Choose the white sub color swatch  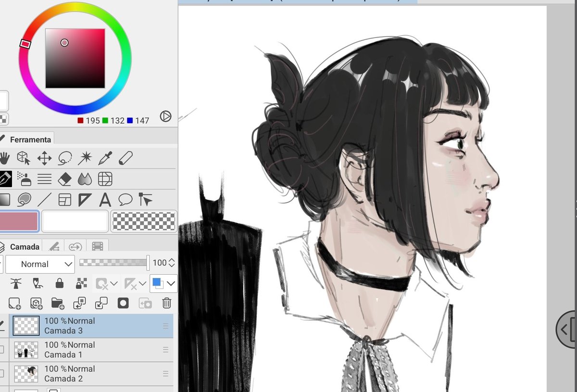pyautogui.click(x=75, y=221)
